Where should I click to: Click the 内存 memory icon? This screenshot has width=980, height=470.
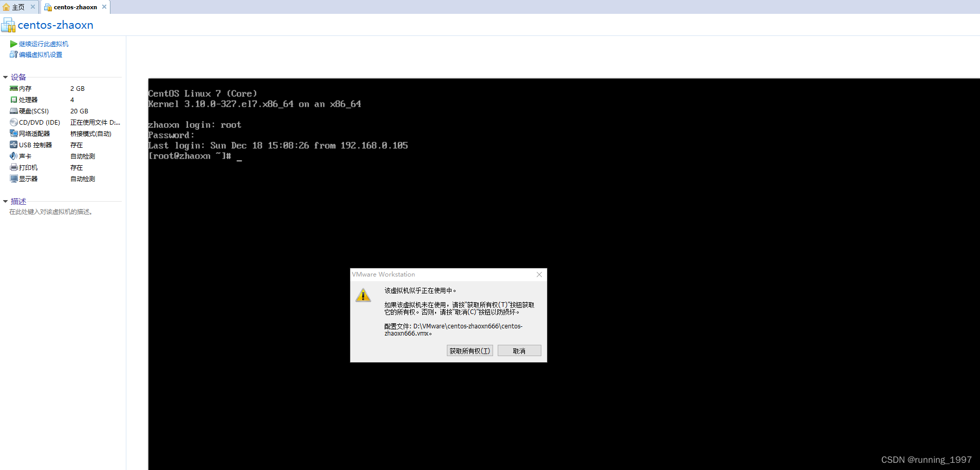[x=14, y=88]
